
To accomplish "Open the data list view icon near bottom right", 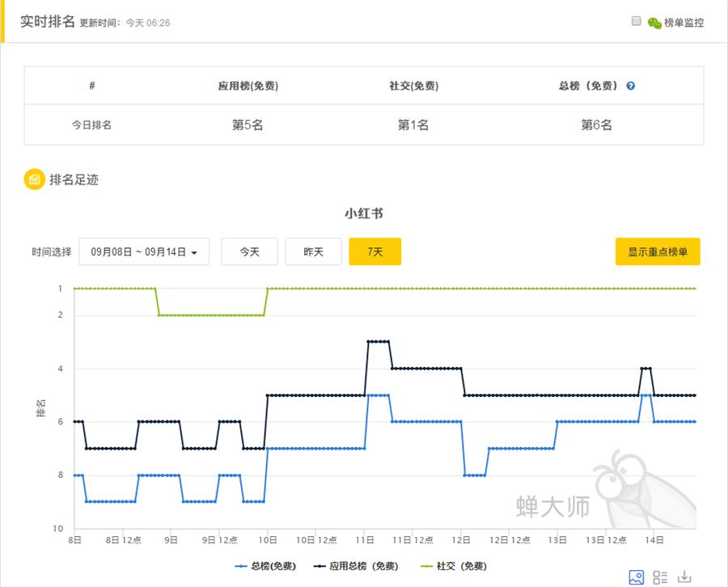I will [x=659, y=577].
